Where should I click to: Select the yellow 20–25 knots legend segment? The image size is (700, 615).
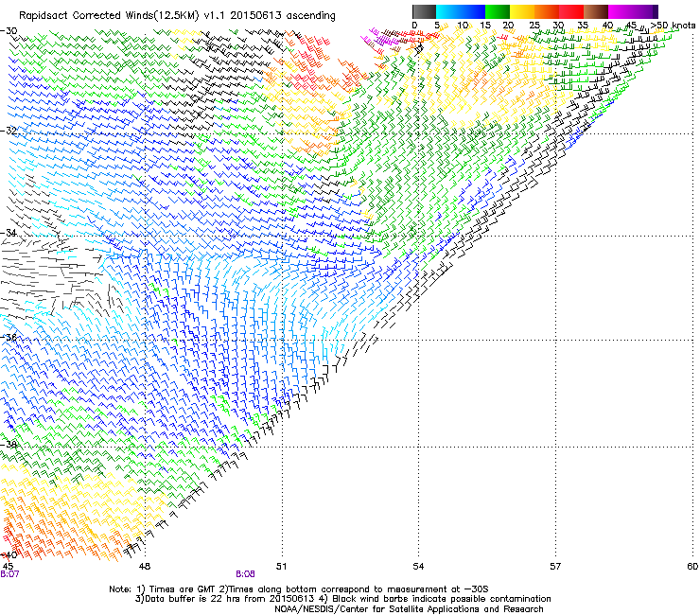tap(522, 11)
